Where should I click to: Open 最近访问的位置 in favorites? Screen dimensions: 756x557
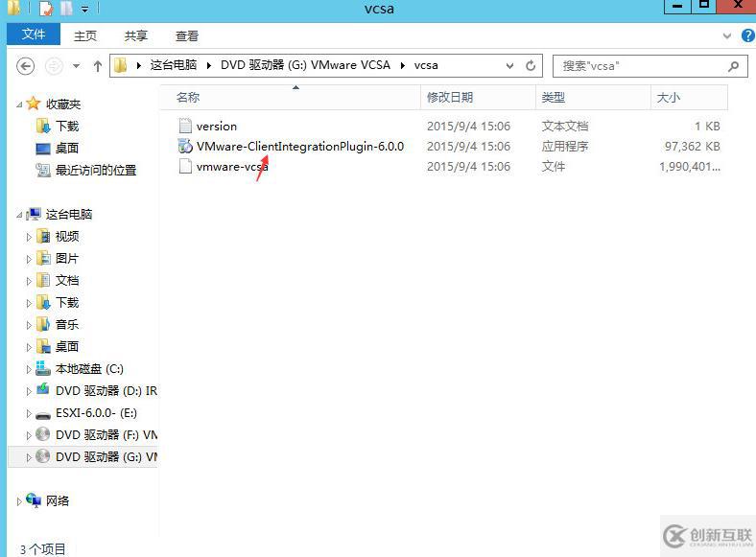pos(96,170)
